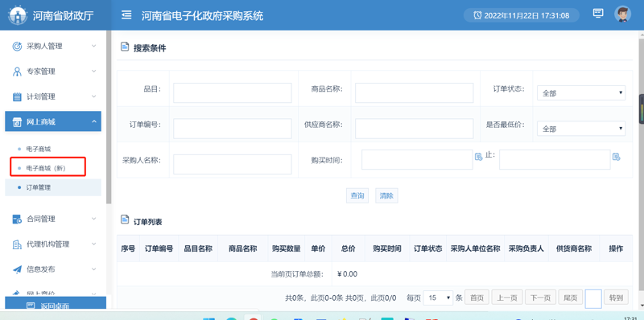Click the 合同管理 contract icon
This screenshot has width=644, height=320.
(x=17, y=219)
